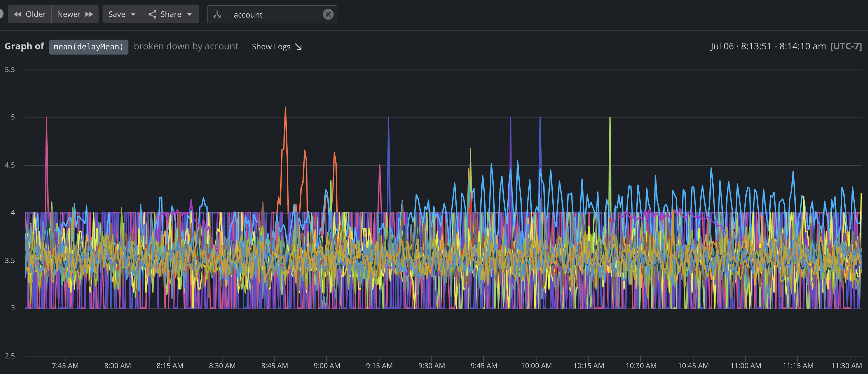Click the 7:45 AM axis label
This screenshot has width=868, height=374.
[x=65, y=366]
